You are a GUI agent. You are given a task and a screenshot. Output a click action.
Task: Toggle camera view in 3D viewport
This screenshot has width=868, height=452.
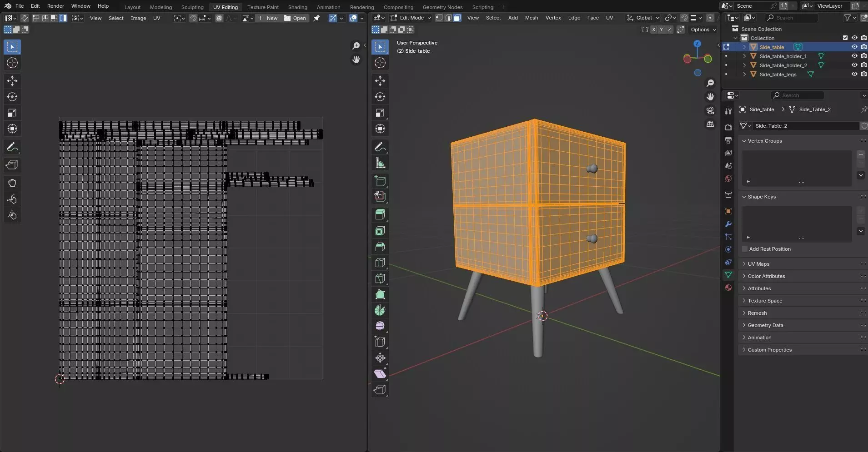pyautogui.click(x=710, y=110)
